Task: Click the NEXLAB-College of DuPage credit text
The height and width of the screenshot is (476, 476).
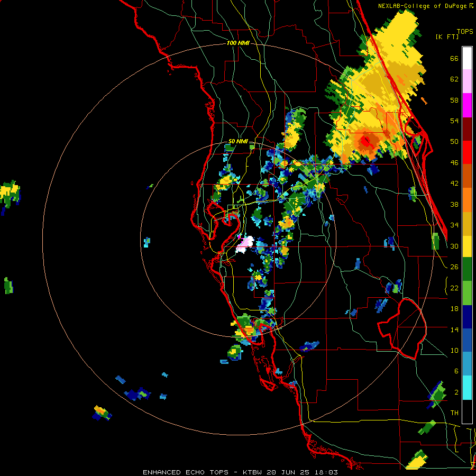Action: click(423, 6)
